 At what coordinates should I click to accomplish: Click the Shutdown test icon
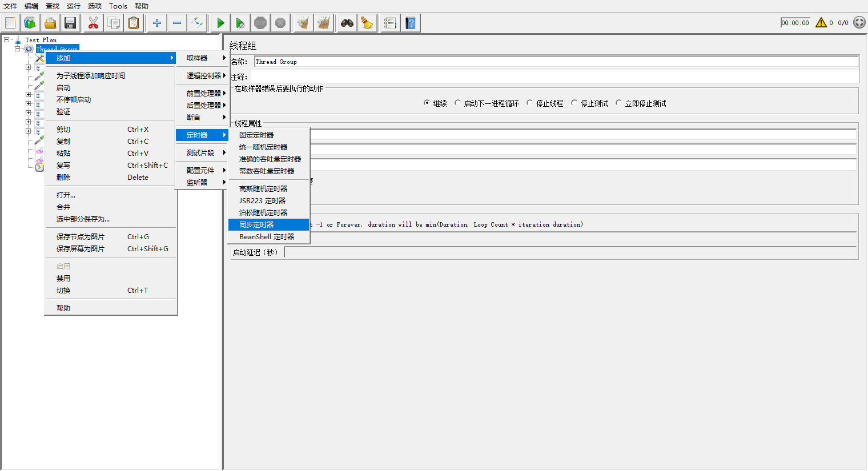(x=280, y=23)
